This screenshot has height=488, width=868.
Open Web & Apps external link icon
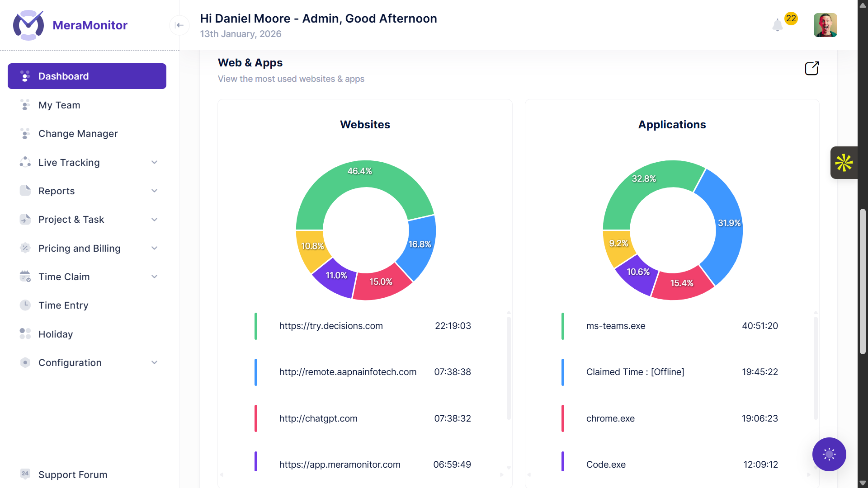[811, 68]
